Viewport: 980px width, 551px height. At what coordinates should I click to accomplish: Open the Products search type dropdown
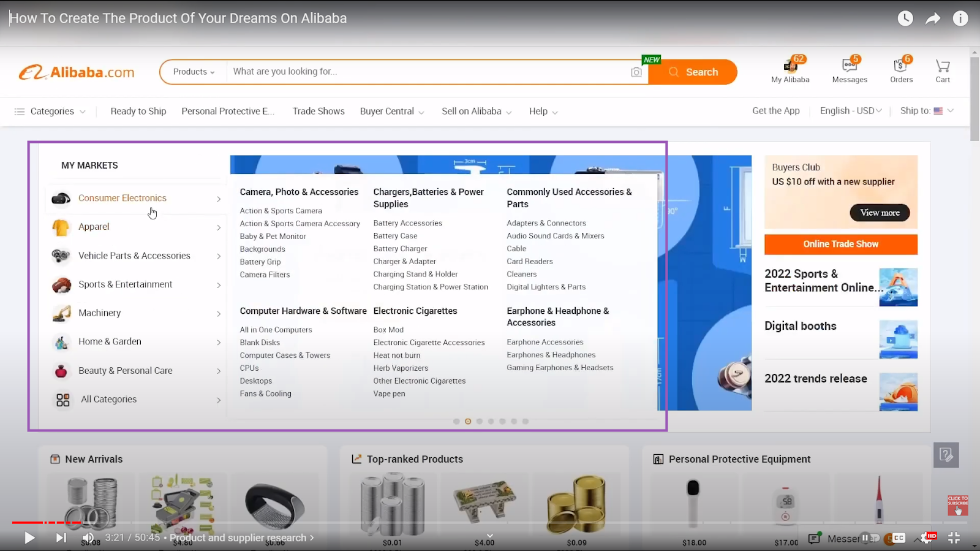click(x=194, y=72)
